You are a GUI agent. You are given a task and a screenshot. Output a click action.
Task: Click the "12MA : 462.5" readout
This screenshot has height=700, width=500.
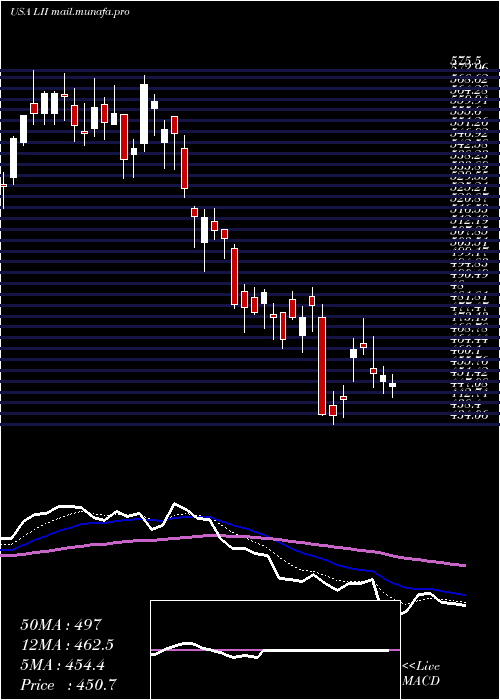point(67,645)
